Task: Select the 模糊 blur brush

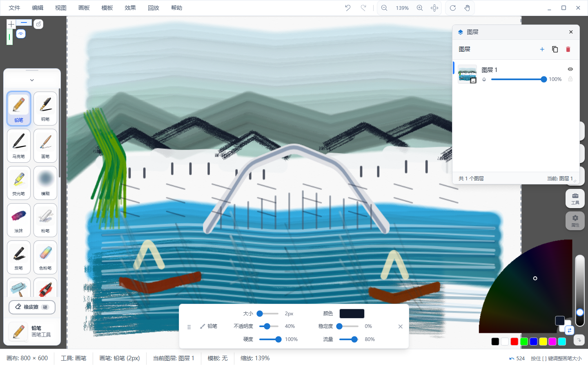Action: tap(45, 183)
